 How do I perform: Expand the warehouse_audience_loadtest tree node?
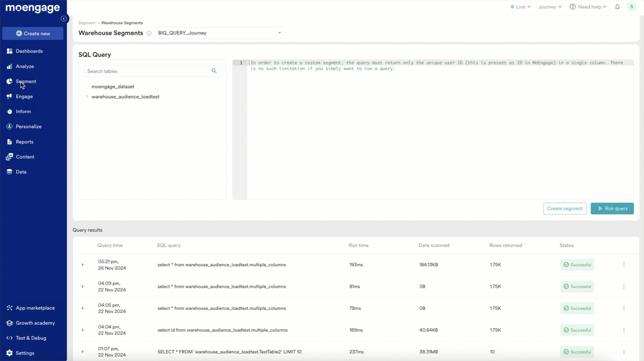[x=87, y=97]
